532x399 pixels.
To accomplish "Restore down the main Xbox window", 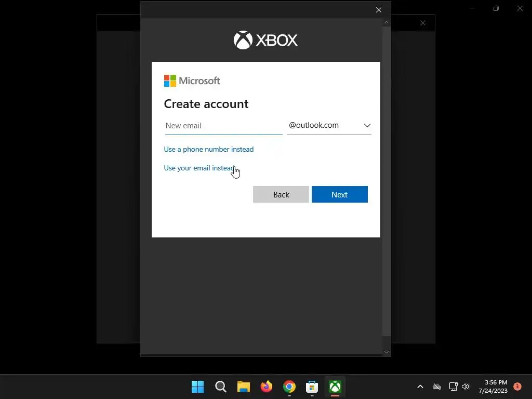I will coord(496,8).
